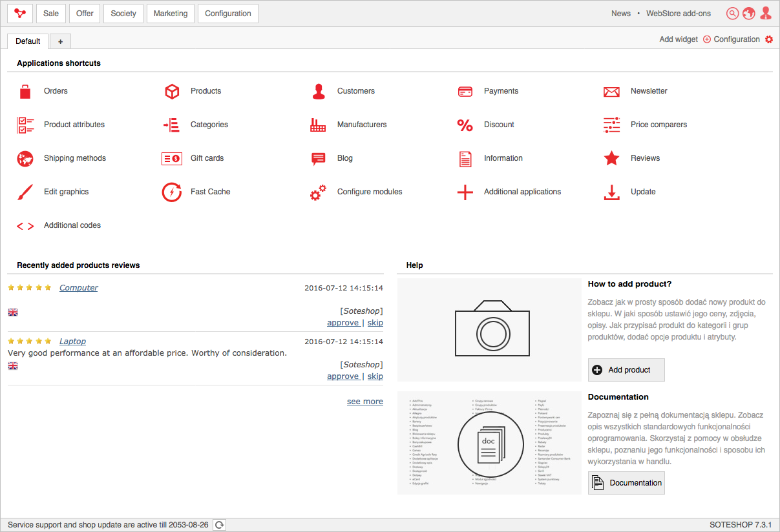Open the Configuration menu in top bar

pyautogui.click(x=227, y=14)
